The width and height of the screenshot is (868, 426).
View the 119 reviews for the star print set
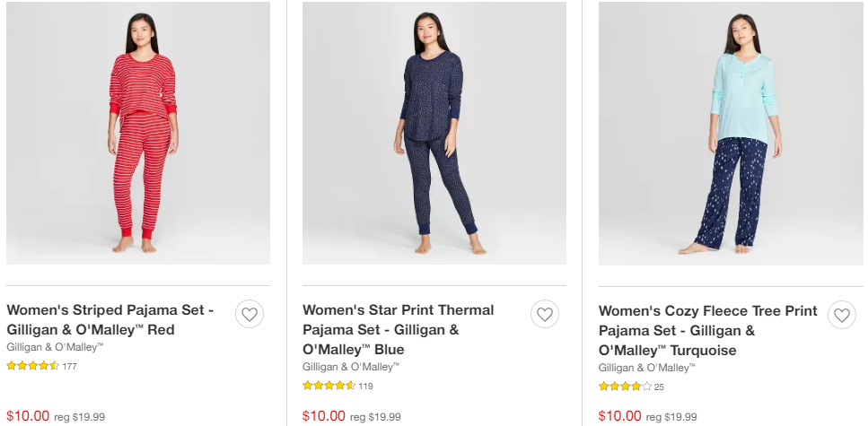point(365,386)
